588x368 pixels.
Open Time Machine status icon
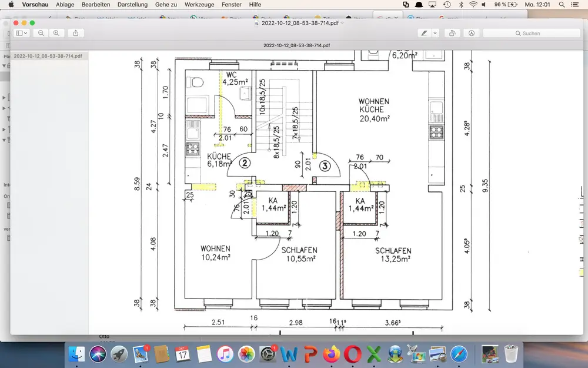pos(447,5)
